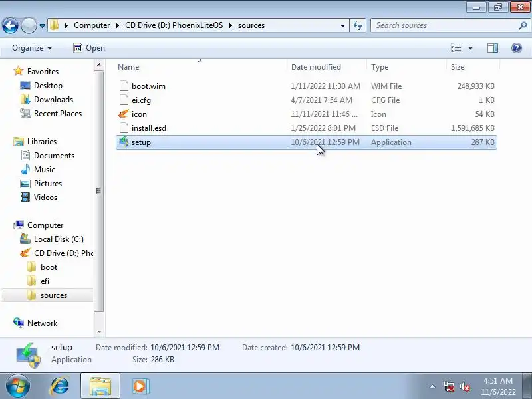Change the view with the view icon

point(456,48)
